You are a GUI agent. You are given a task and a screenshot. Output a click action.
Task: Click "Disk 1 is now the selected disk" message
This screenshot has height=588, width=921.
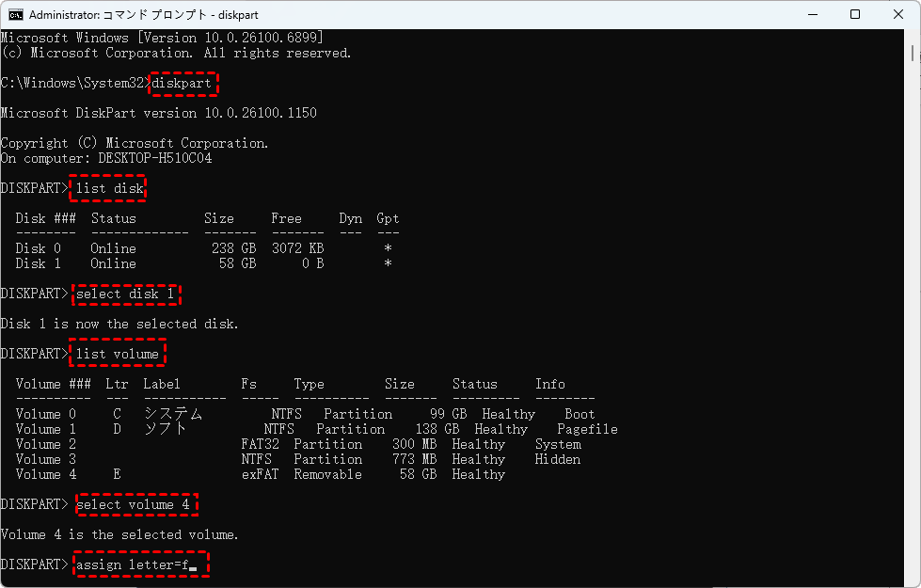click(x=119, y=324)
